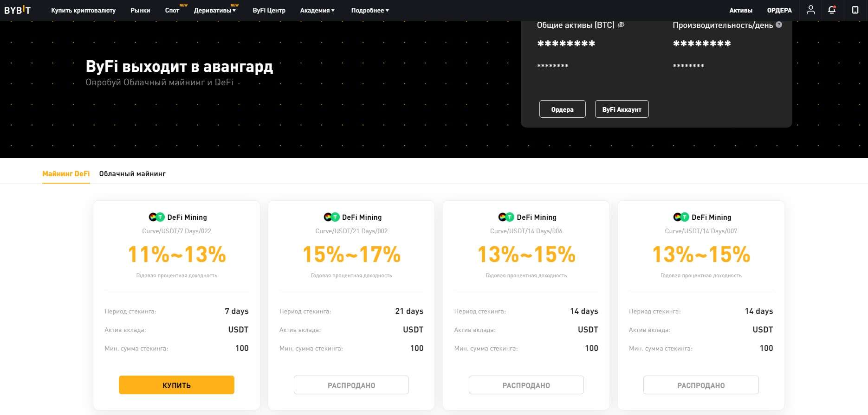Image resolution: width=868 pixels, height=415 pixels.
Task: Open the Спот trading menu item
Action: point(172,10)
